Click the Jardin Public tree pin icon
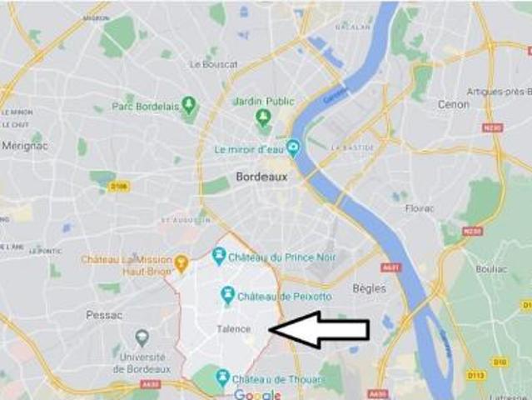 tap(261, 117)
